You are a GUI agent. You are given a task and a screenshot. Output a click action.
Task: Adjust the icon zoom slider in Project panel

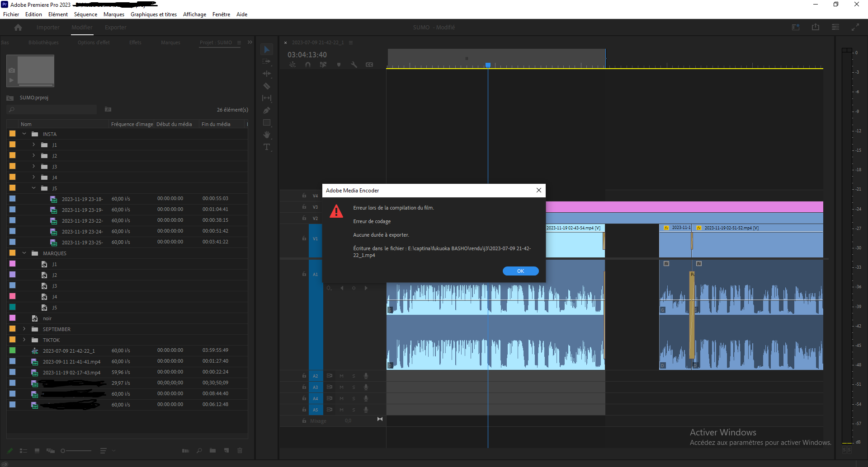tap(76, 451)
